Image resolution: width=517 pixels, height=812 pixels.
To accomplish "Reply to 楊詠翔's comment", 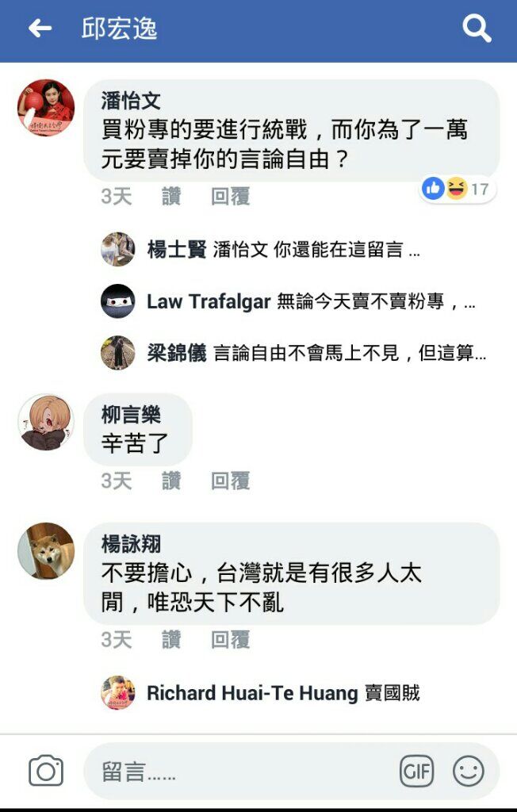I will (231, 640).
